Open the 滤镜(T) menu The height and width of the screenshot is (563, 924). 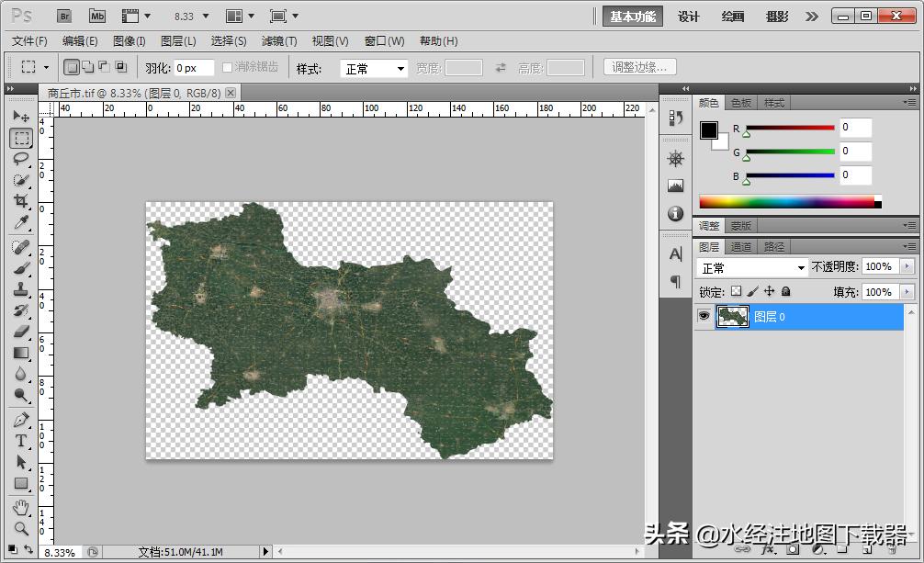(x=279, y=41)
